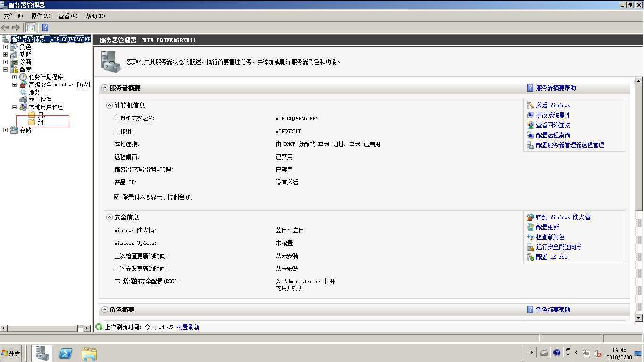This screenshot has width=644, height=362.
Task: Expand the 功能 tree node
Action: click(6, 54)
